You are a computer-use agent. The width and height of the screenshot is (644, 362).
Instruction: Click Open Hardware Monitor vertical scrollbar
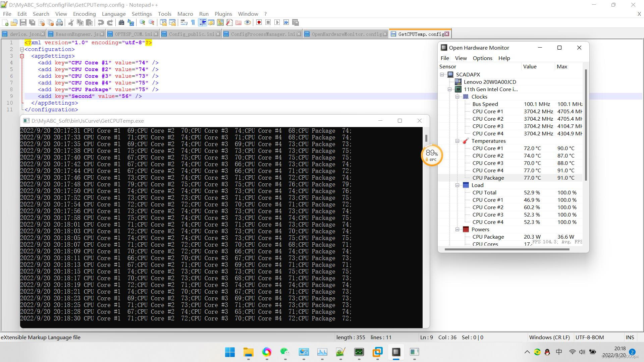(586, 125)
